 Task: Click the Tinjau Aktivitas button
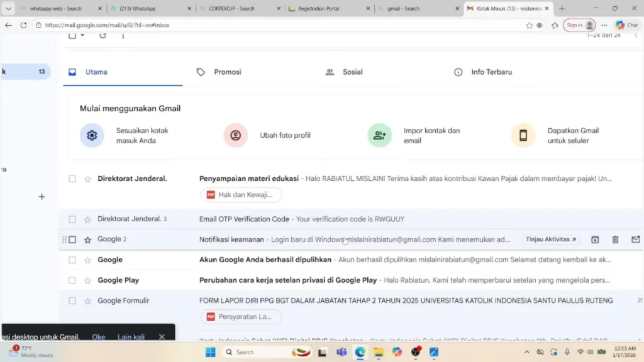[x=551, y=239]
